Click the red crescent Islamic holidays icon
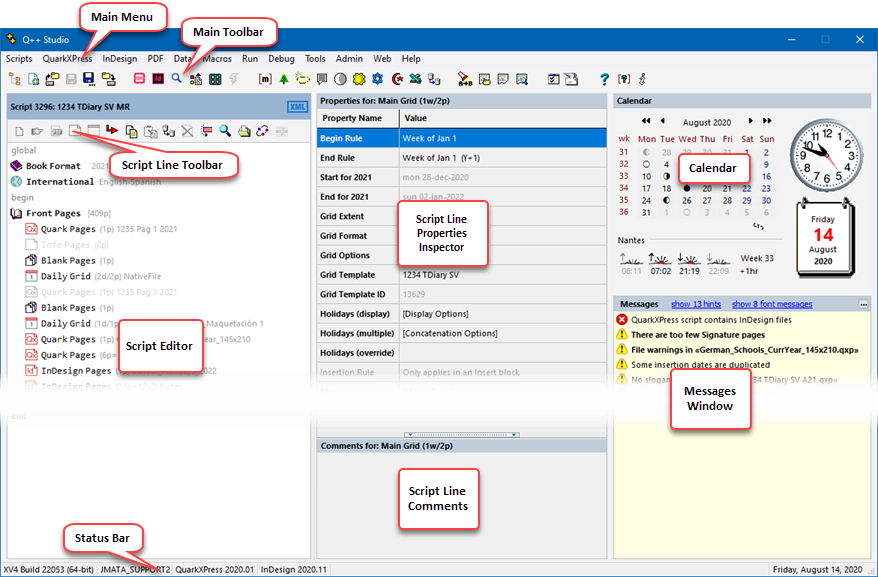 [397, 79]
